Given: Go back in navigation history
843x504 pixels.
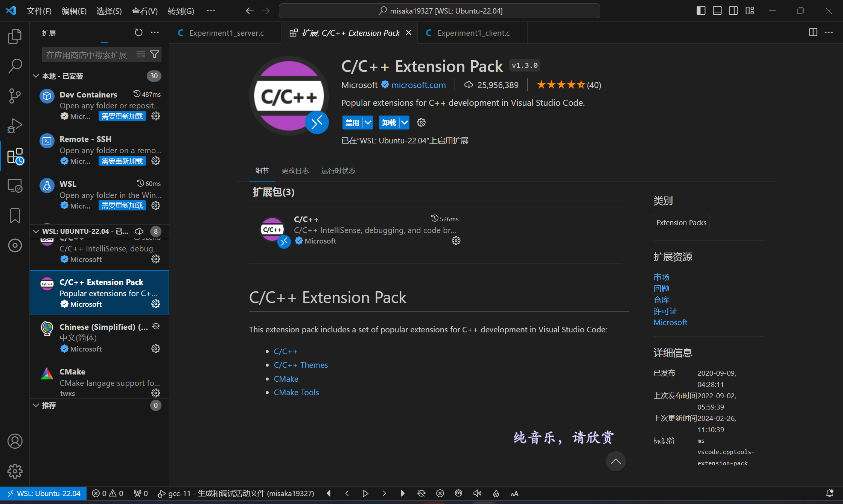Looking at the screenshot, I should (x=250, y=11).
